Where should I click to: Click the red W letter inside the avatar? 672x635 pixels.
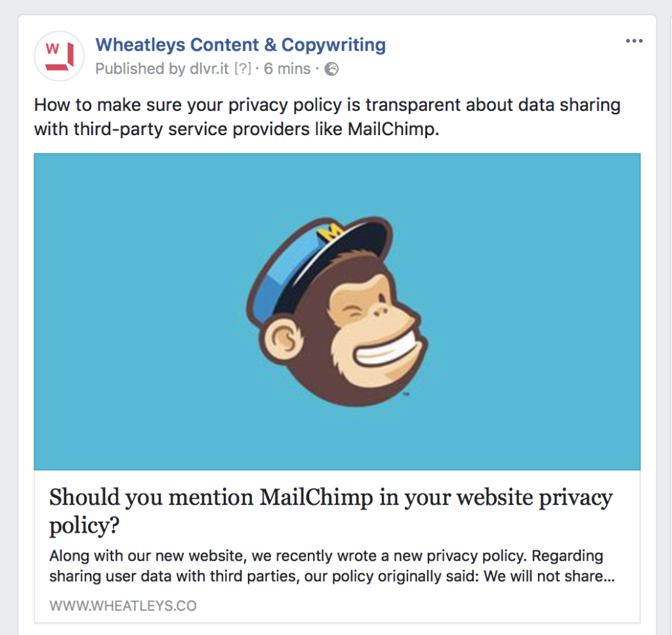[52, 49]
